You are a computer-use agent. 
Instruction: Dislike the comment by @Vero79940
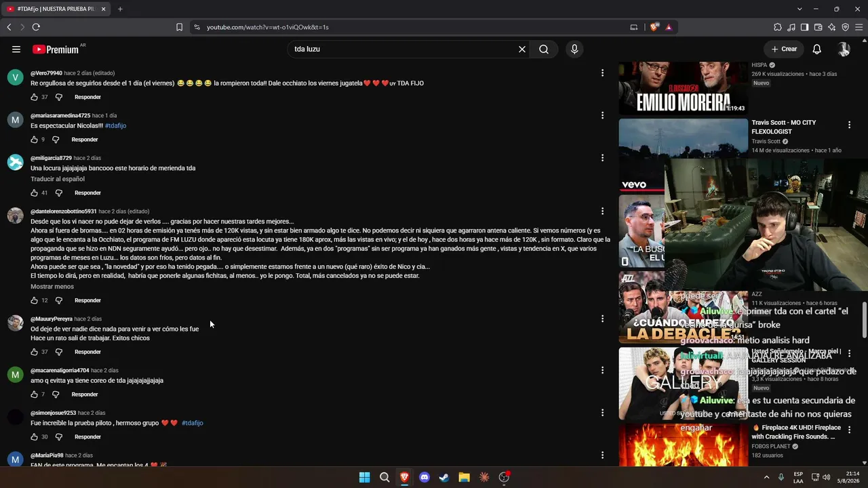click(x=58, y=97)
